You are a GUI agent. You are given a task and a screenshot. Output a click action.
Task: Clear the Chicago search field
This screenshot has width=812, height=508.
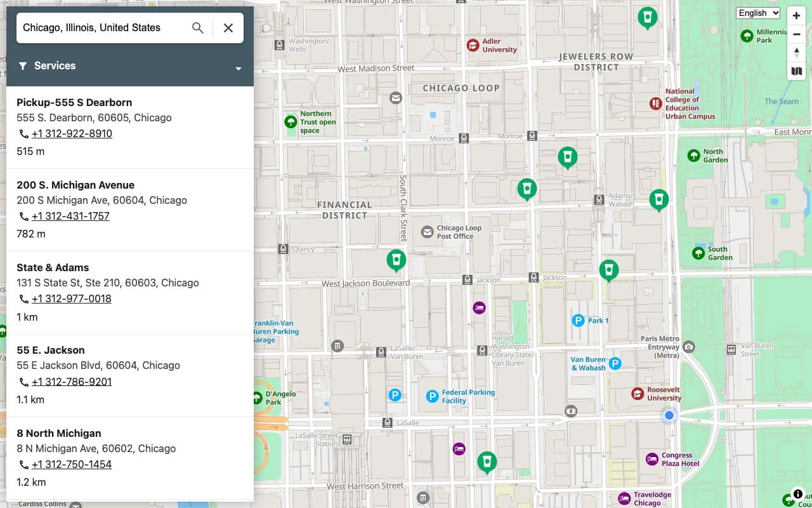(x=228, y=28)
